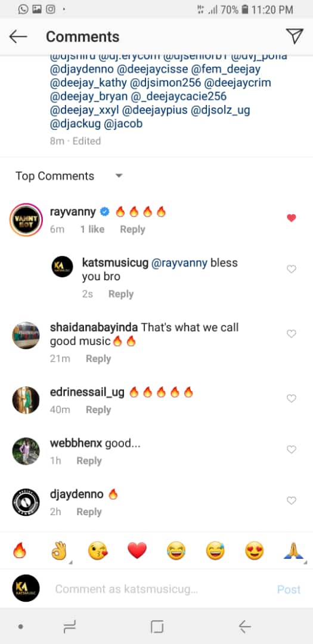Insert the fire emoji from quick bar
313x644 pixels.
tap(19, 550)
